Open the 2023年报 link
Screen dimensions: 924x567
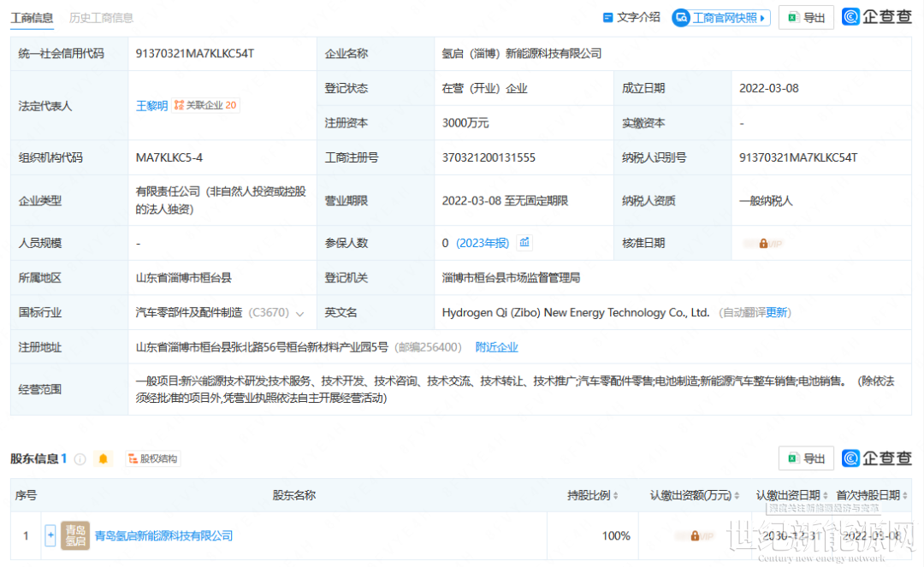click(x=482, y=243)
